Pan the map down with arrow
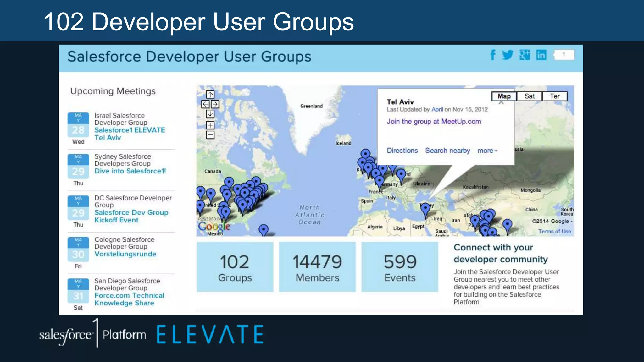 (x=210, y=114)
